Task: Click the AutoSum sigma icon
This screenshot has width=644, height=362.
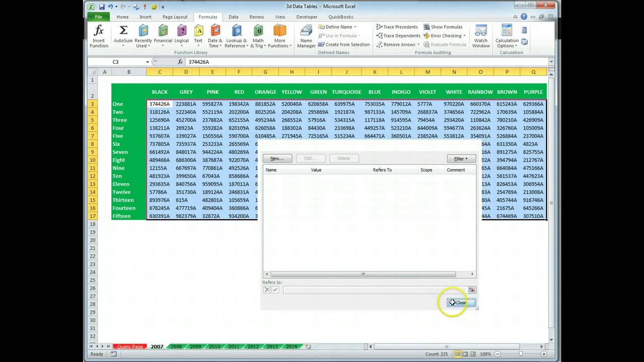Action: [123, 31]
